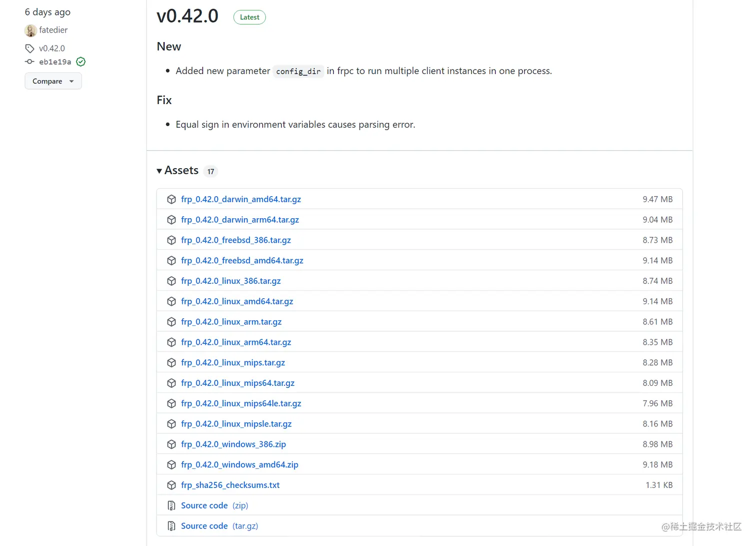The image size is (756, 546).
Task: Click fatedier's avatar image
Action: (x=30, y=31)
